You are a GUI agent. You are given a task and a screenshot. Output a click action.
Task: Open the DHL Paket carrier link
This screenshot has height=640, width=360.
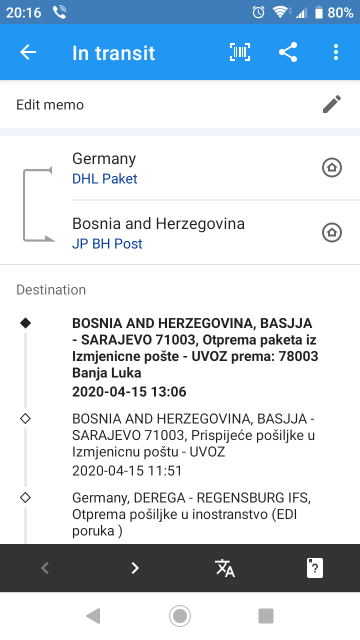pyautogui.click(x=104, y=179)
